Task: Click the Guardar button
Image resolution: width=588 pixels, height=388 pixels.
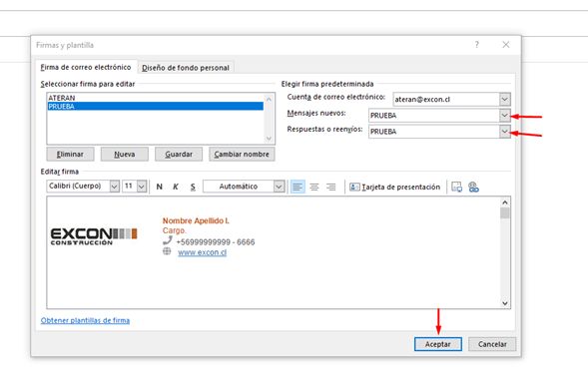Action: point(179,154)
